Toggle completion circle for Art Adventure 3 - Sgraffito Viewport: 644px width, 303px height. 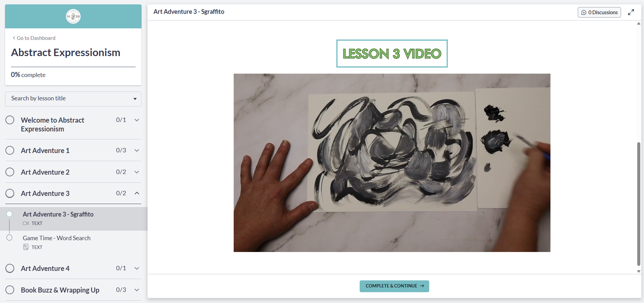[x=9, y=214]
